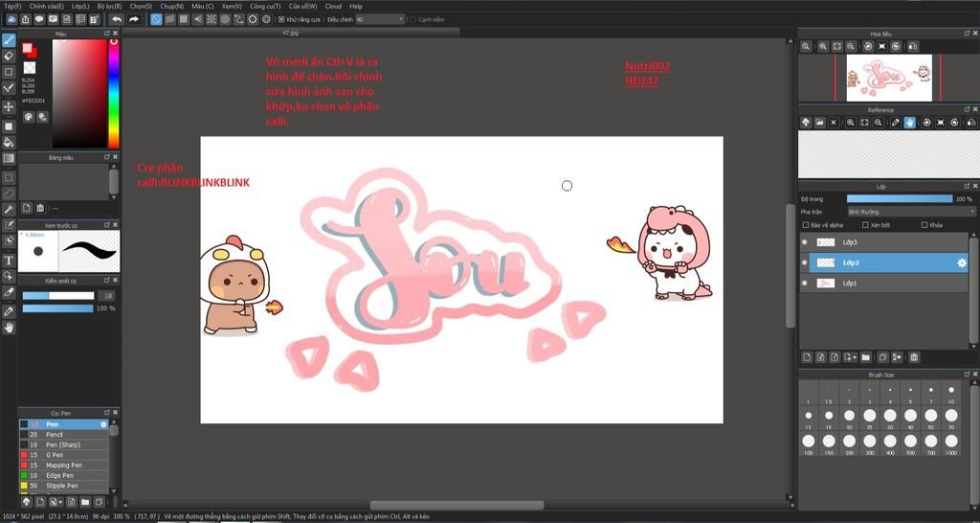
Task: Add folder icon in Layer panel toolbar
Action: click(865, 357)
